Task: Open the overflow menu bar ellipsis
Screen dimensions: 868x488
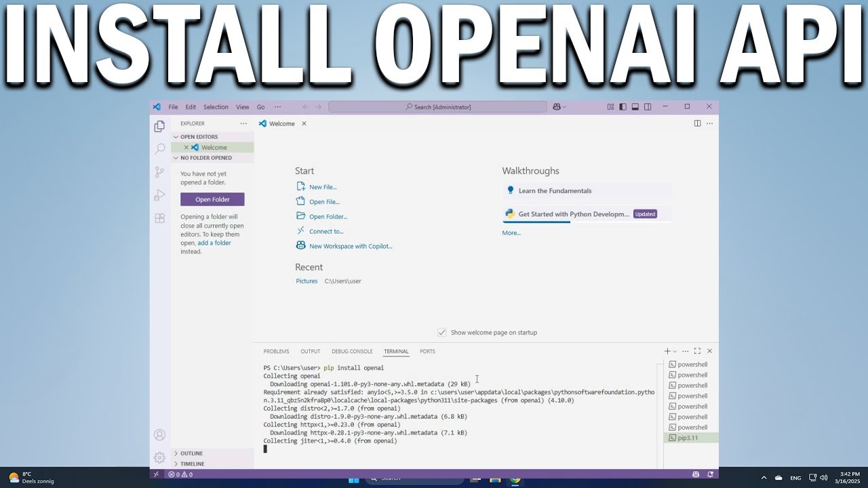Action: [277, 107]
